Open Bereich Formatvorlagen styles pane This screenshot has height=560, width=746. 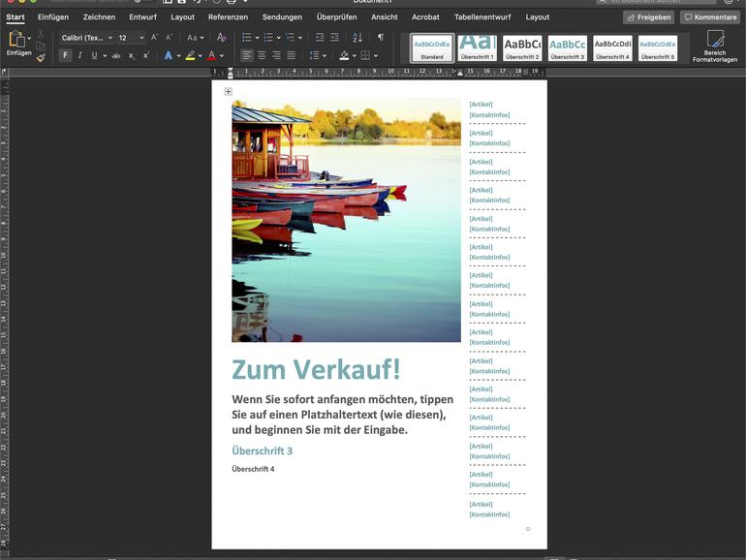(x=715, y=47)
